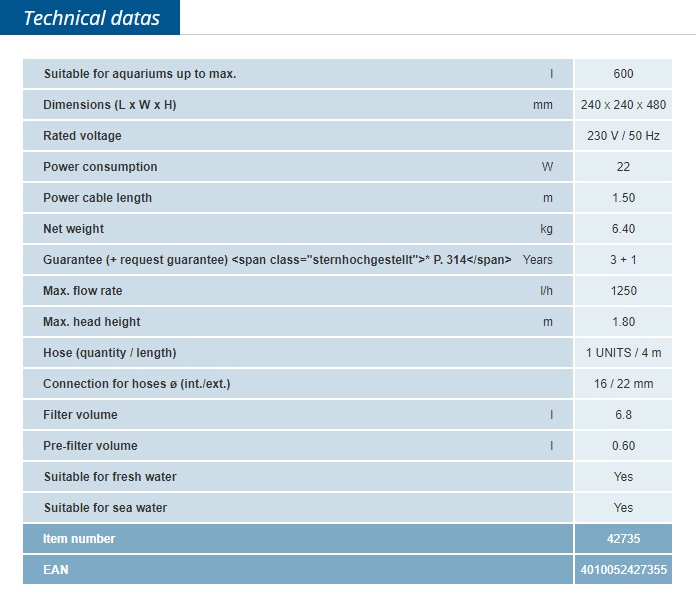Select the hose value 1 UNITS / 4 m
Image resolution: width=696 pixels, height=612 pixels.
(x=623, y=353)
